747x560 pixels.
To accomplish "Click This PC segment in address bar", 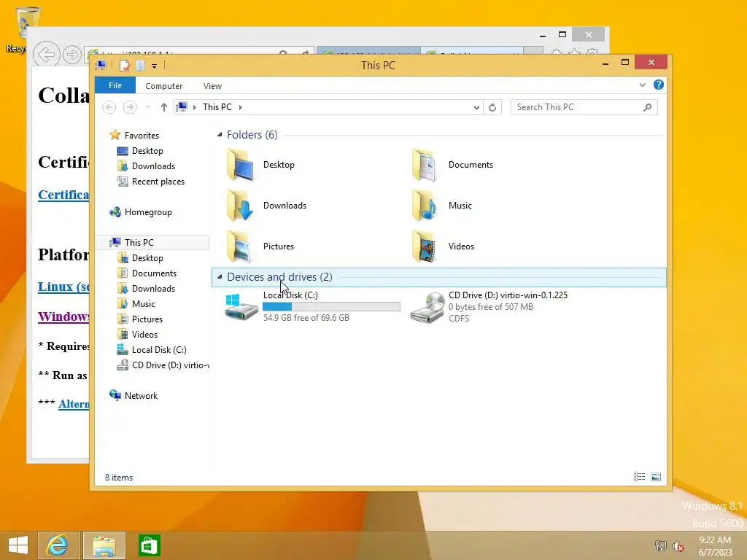I will pos(217,108).
